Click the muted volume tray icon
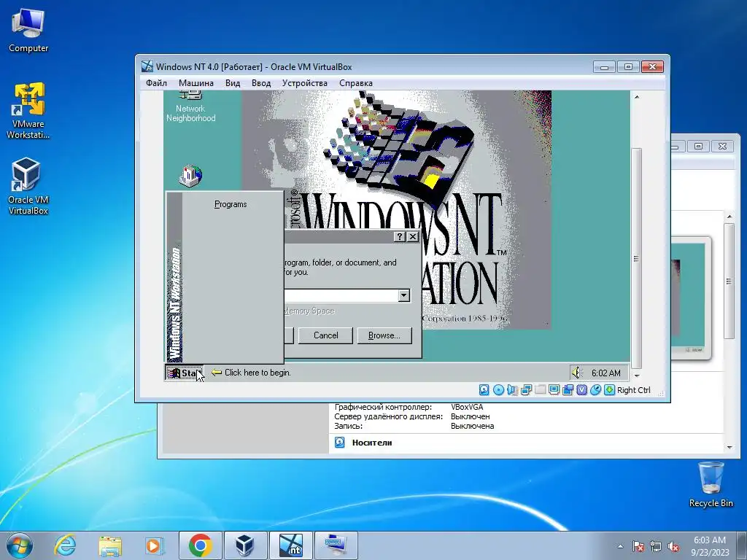 [673, 546]
